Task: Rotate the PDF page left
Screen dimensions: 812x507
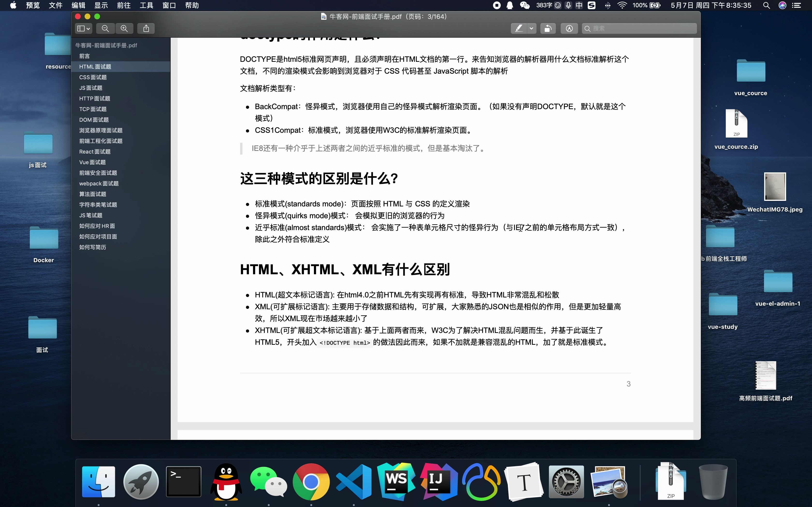Action: (x=548, y=28)
